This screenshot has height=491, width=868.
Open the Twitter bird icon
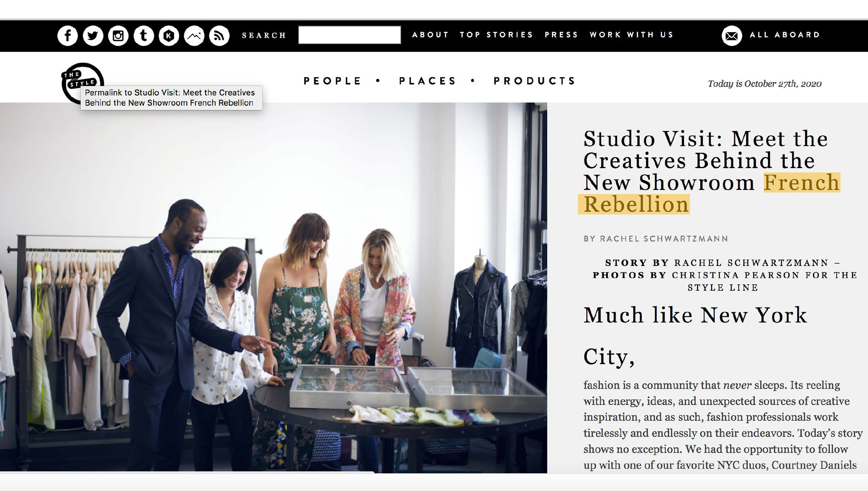coord(93,35)
